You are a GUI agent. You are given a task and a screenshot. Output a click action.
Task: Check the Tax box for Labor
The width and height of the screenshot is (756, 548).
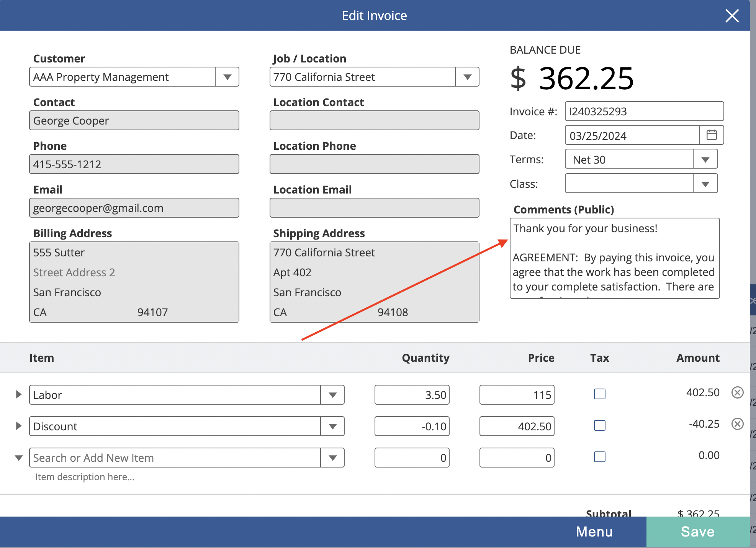click(600, 394)
